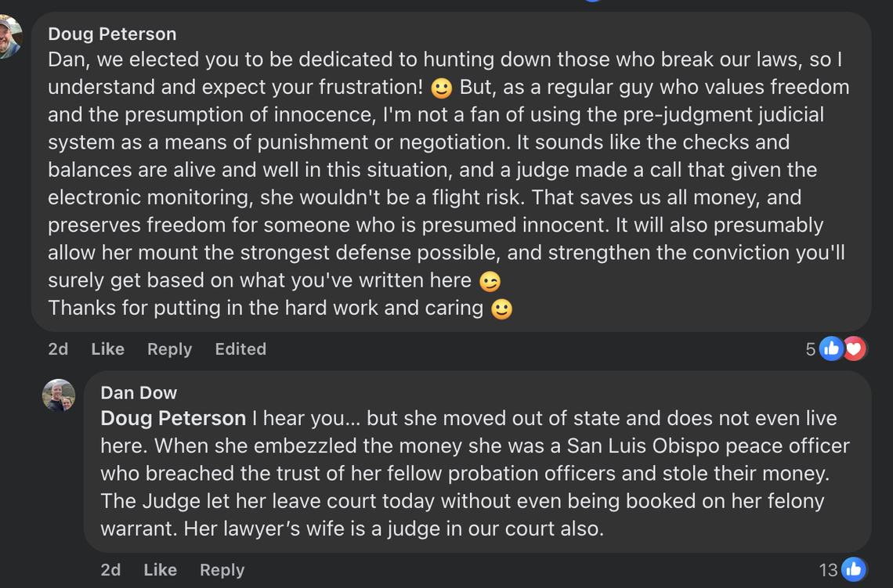Click the winking emoji near end of Doug's comment

click(x=488, y=280)
